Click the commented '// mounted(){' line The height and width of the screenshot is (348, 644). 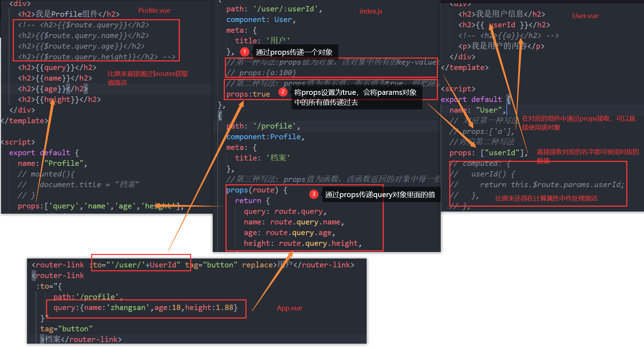(46, 174)
